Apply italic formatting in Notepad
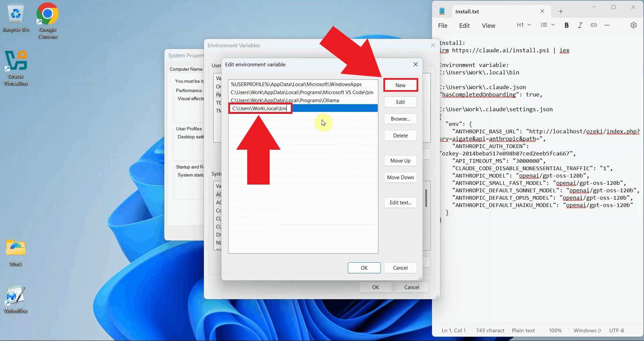Screen dimensions: 644x341 (x=580, y=25)
